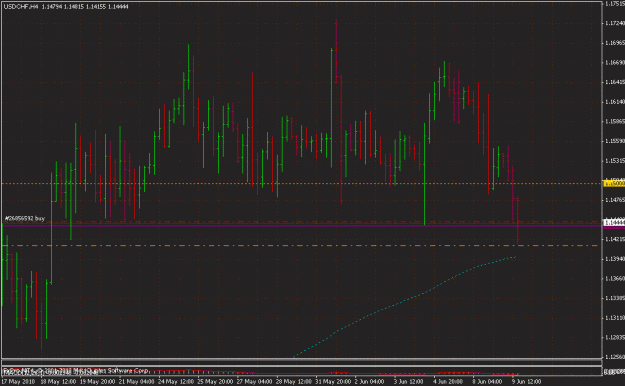Select the magenta horizontal line on chart
Image resolution: width=625 pixels, height=386 pixels.
[301, 226]
